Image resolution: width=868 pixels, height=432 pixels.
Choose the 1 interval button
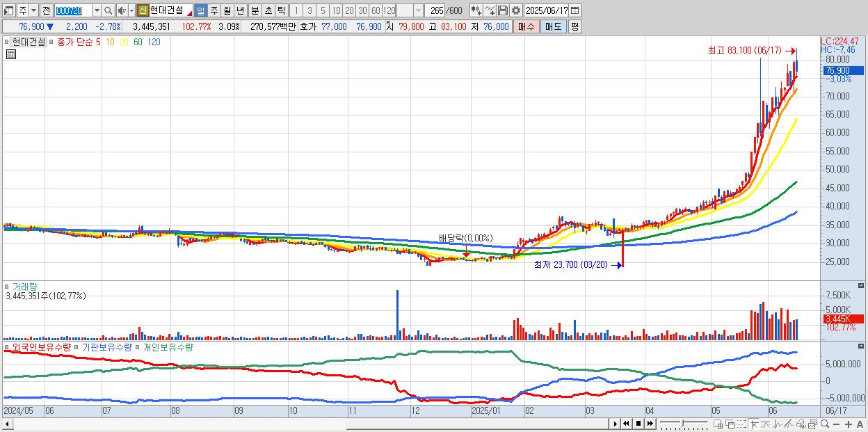point(296,10)
